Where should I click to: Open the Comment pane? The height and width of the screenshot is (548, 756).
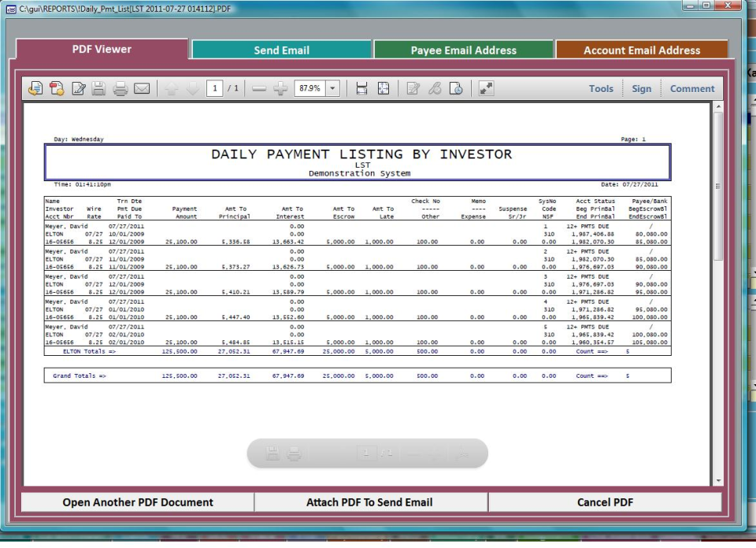pyautogui.click(x=692, y=89)
